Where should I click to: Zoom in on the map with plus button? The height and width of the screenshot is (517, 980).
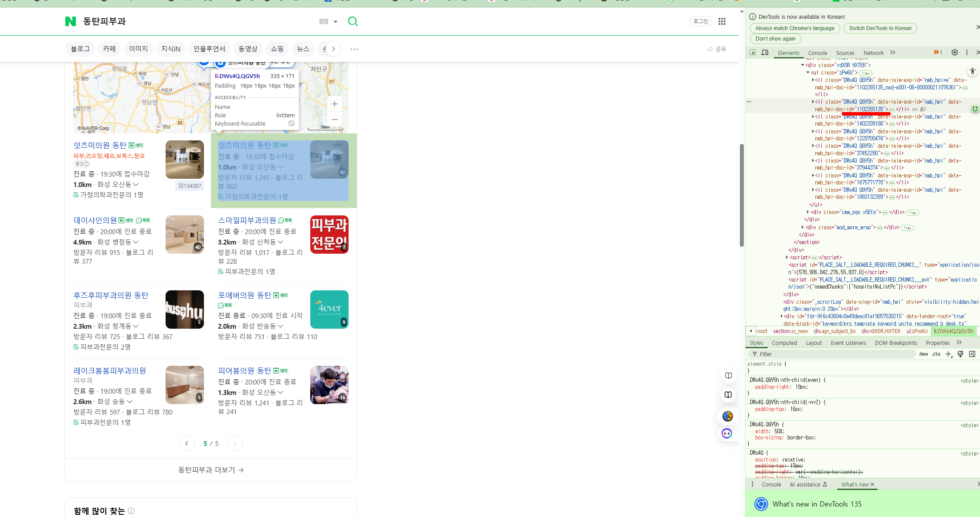click(334, 104)
